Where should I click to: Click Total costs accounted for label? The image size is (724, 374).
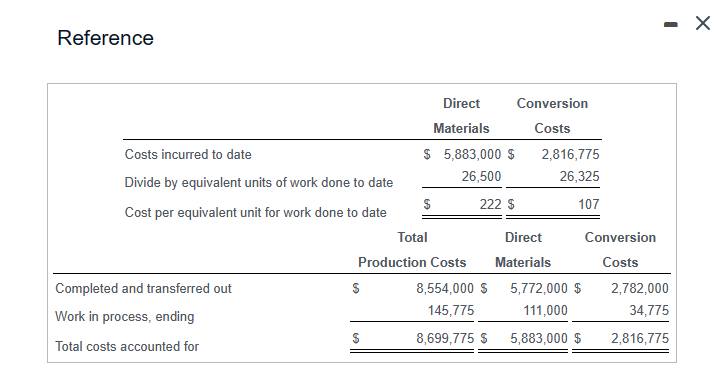[x=127, y=346]
